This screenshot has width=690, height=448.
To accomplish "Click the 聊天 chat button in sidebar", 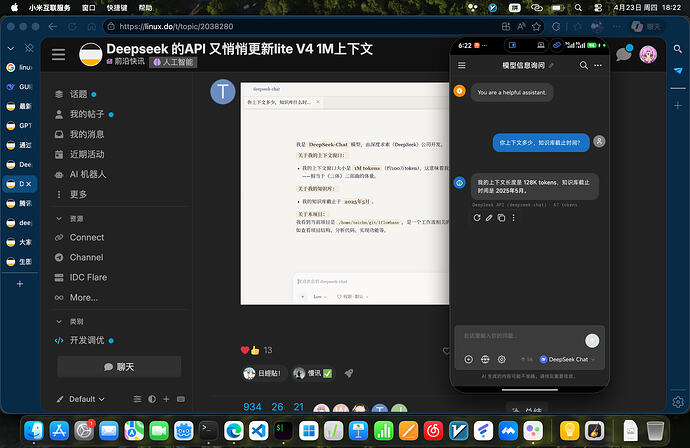I will coord(119,367).
